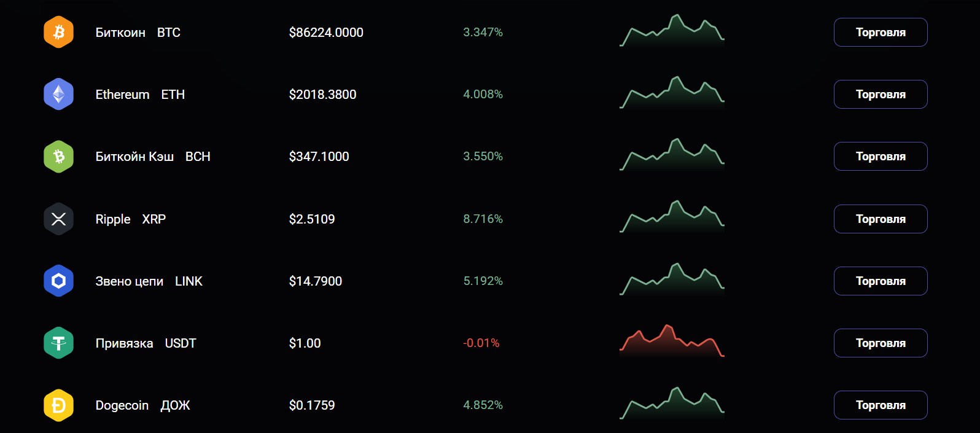Select the 'Dogecoin' coin name
This screenshot has width=980, height=433.
tap(122, 405)
